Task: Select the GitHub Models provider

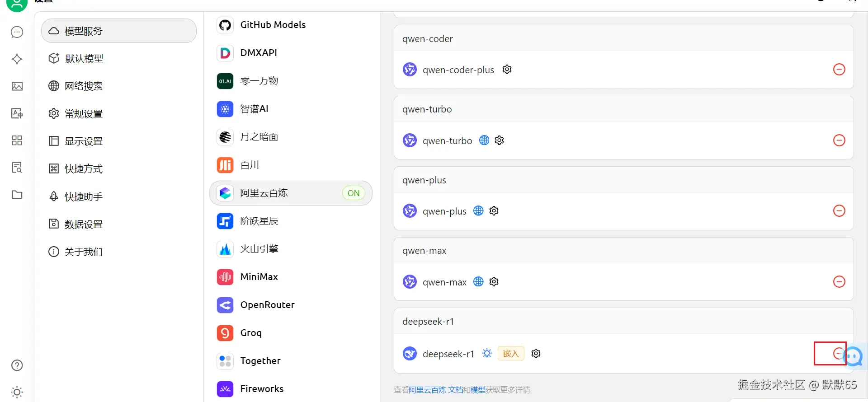Action: tap(273, 25)
